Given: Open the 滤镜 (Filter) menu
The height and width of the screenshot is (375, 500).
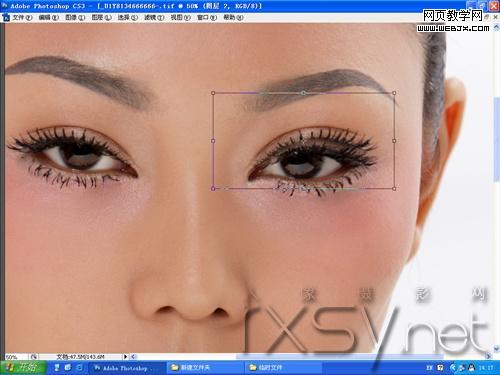Looking at the screenshot, I should 154,17.
